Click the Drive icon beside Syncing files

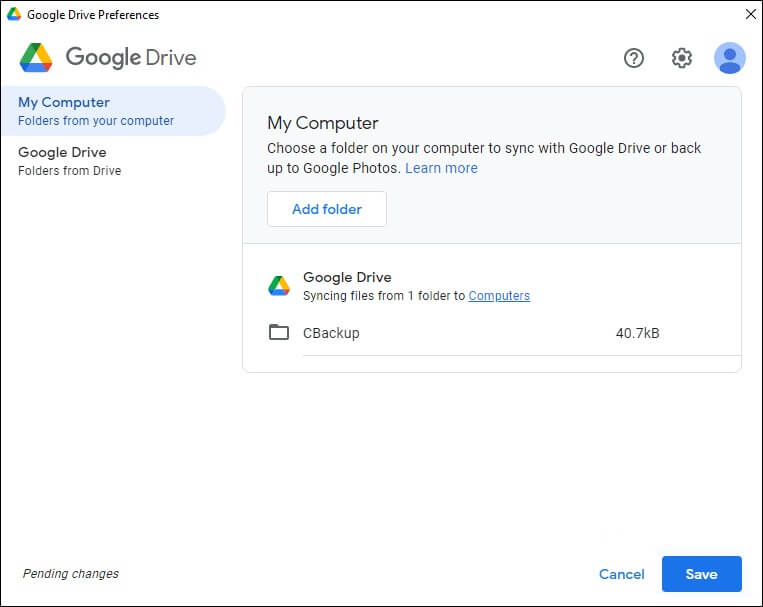pyautogui.click(x=279, y=286)
